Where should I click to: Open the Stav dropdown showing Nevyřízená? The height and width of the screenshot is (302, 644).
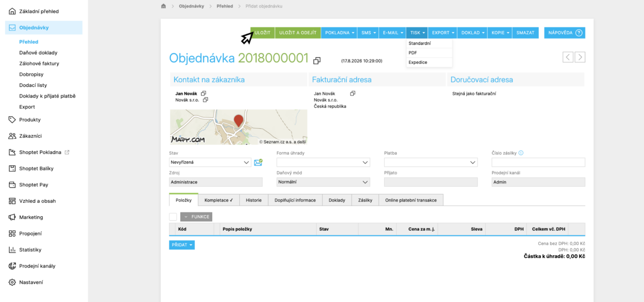[x=210, y=162]
